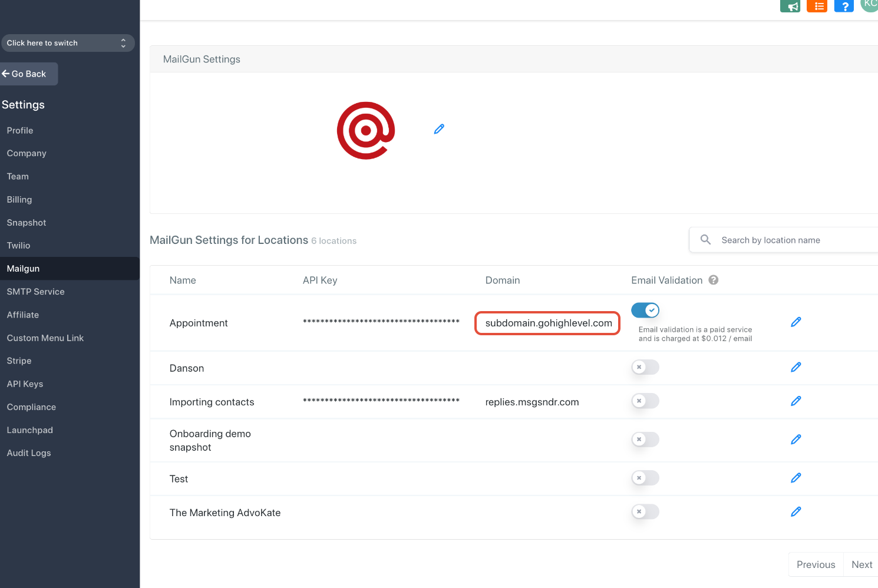Click the pencil icon for Danson
The height and width of the screenshot is (588, 878).
[796, 366]
